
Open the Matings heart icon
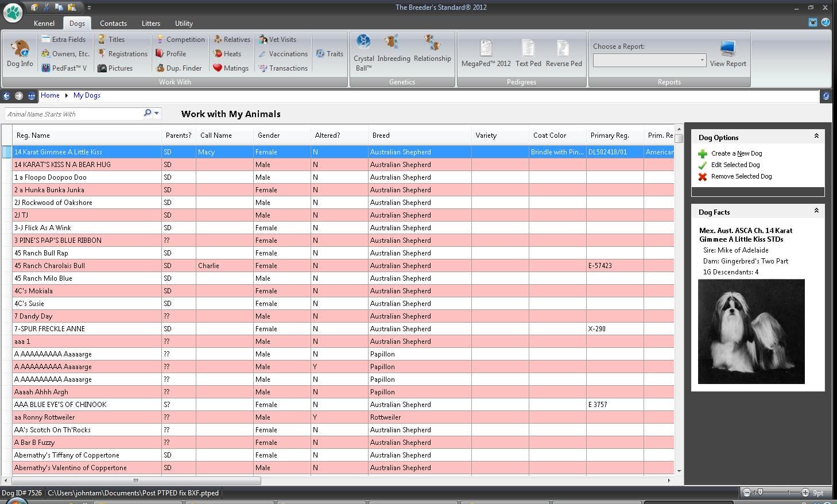tap(218, 68)
